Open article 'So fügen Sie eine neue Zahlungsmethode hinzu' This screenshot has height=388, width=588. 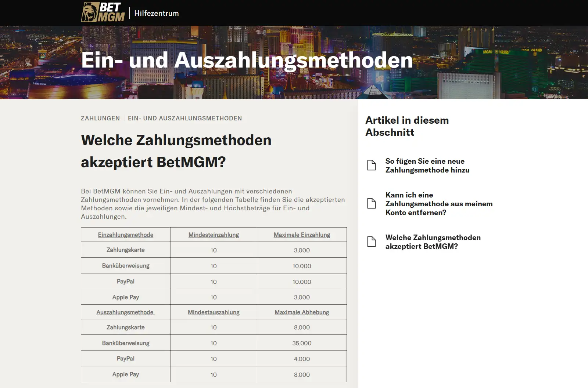coord(427,166)
